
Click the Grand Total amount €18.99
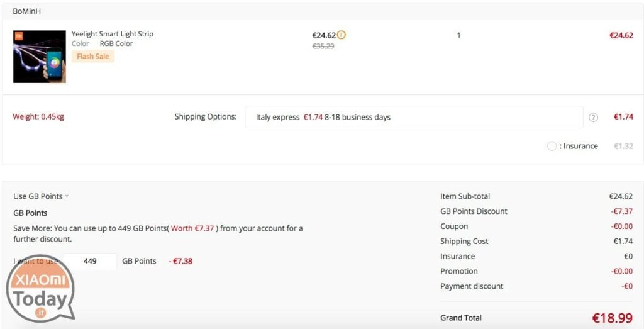pos(613,318)
